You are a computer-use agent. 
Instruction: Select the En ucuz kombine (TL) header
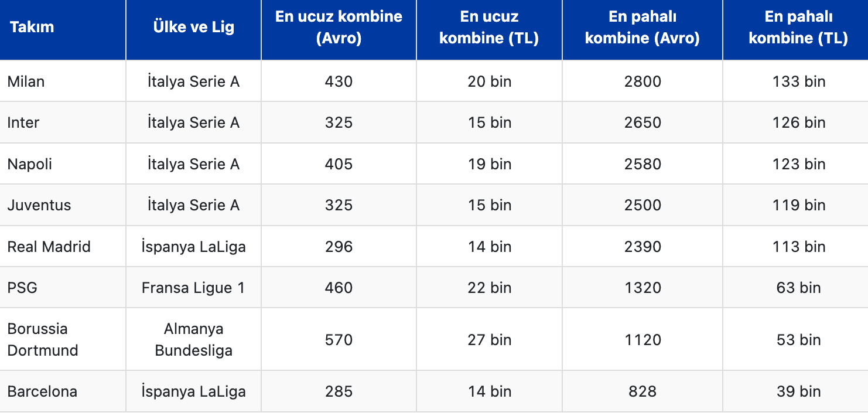click(x=489, y=27)
